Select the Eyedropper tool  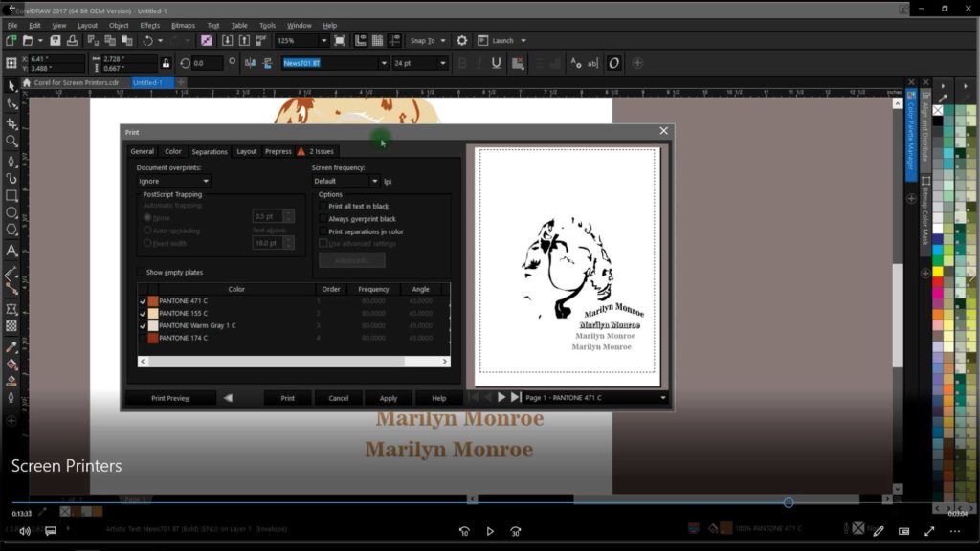click(11, 347)
